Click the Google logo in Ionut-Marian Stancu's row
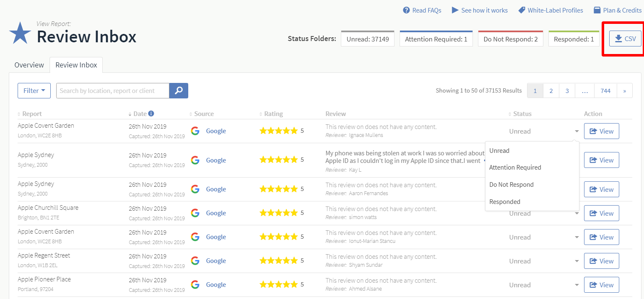644x299 pixels. (195, 237)
